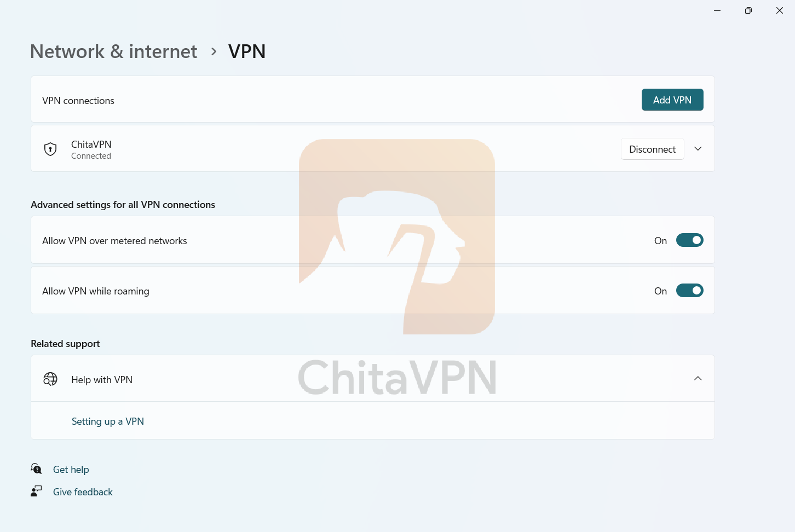Restore down the Settings window

click(748, 10)
